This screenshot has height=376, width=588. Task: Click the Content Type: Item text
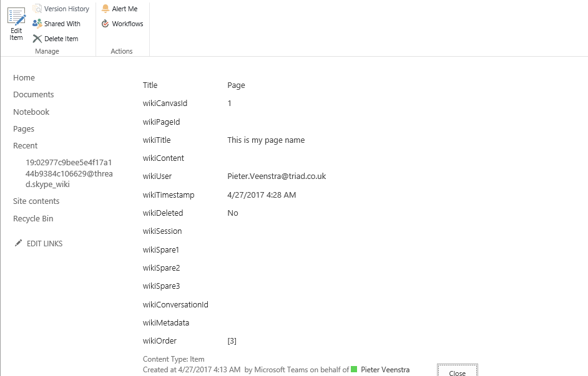tap(174, 359)
